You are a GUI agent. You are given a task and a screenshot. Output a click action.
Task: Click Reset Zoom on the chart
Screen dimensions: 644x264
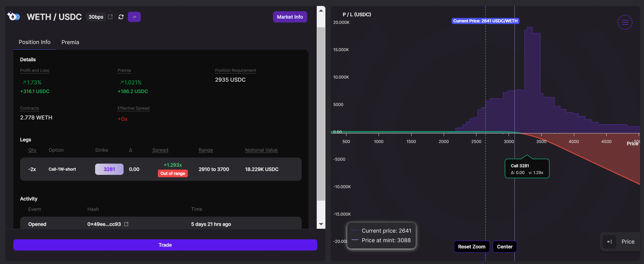pos(472,246)
